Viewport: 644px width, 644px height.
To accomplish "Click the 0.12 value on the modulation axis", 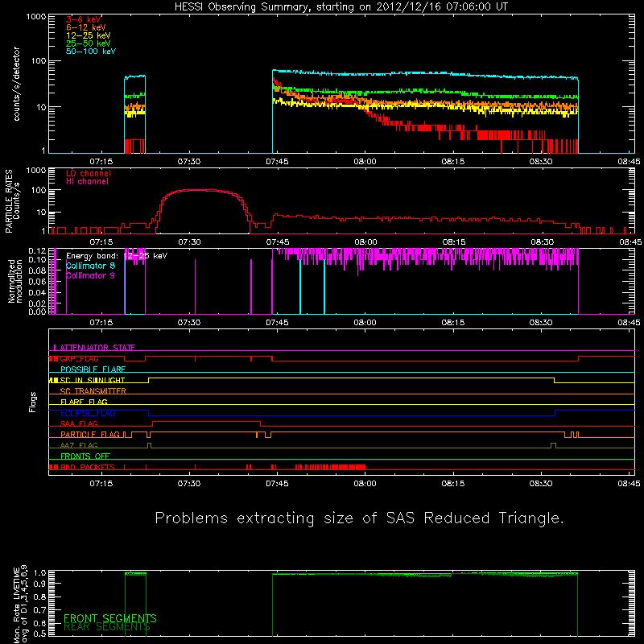I will pyautogui.click(x=37, y=251).
